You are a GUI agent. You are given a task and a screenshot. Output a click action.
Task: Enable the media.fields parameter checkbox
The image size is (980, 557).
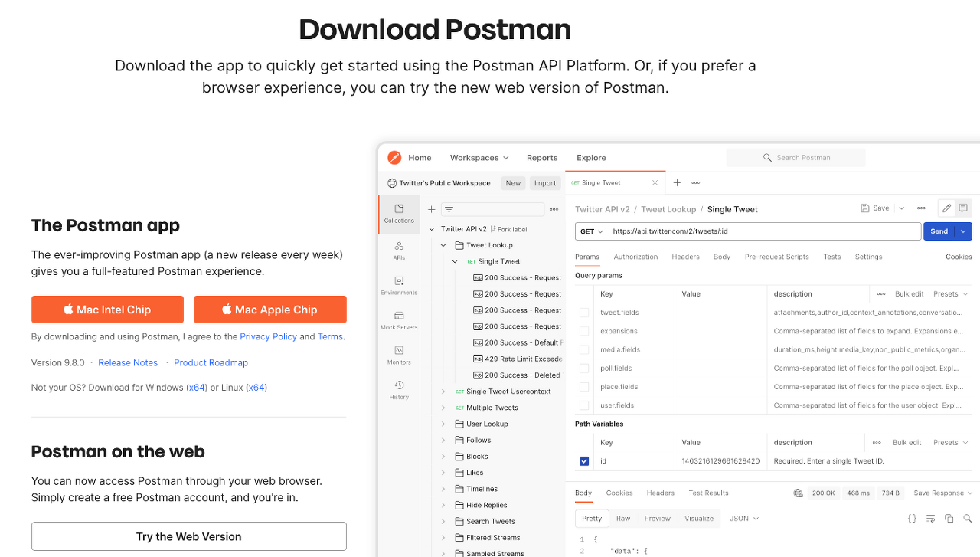[584, 349]
